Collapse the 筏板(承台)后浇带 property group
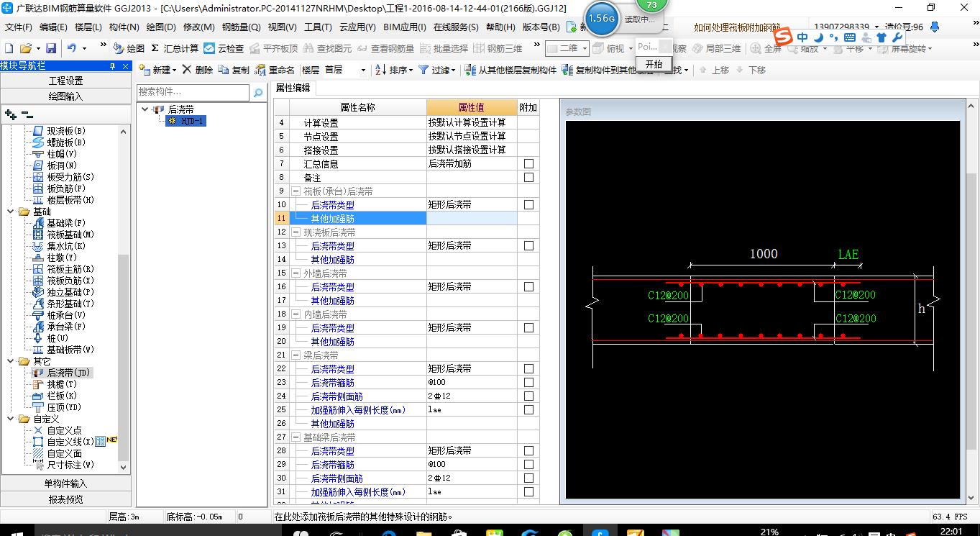 click(x=296, y=191)
